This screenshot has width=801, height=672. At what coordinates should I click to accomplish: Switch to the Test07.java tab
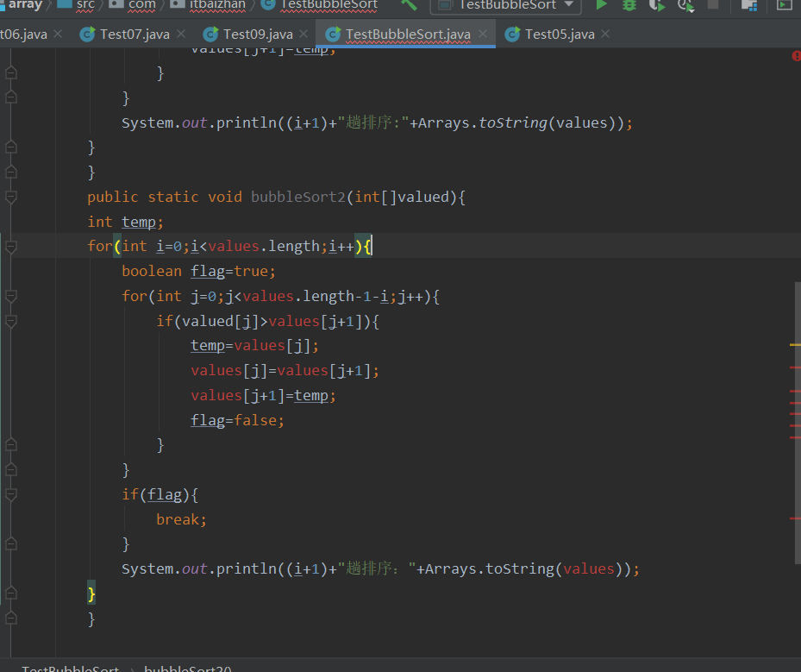point(135,35)
